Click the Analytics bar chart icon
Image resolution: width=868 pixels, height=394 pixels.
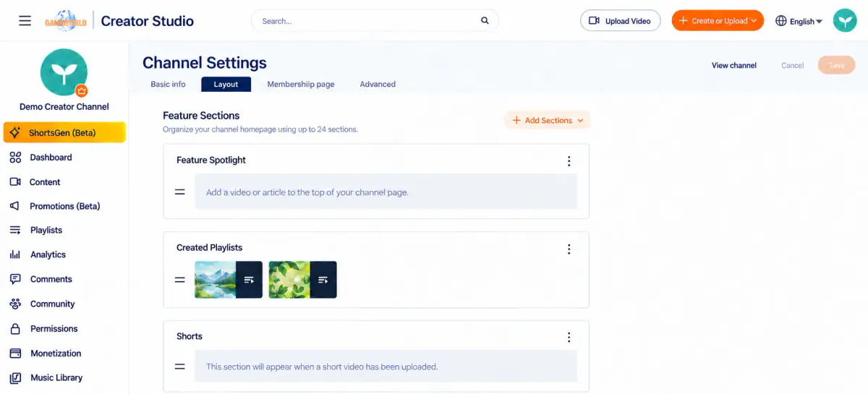coord(15,254)
